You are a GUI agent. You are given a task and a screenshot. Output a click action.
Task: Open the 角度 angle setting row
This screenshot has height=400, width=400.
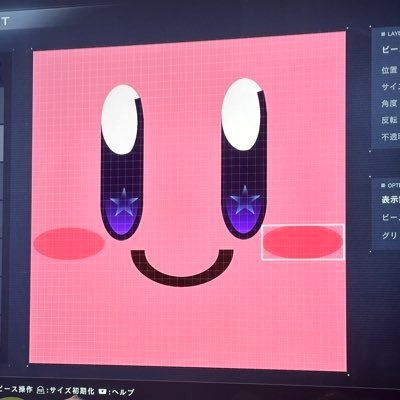[x=389, y=104]
